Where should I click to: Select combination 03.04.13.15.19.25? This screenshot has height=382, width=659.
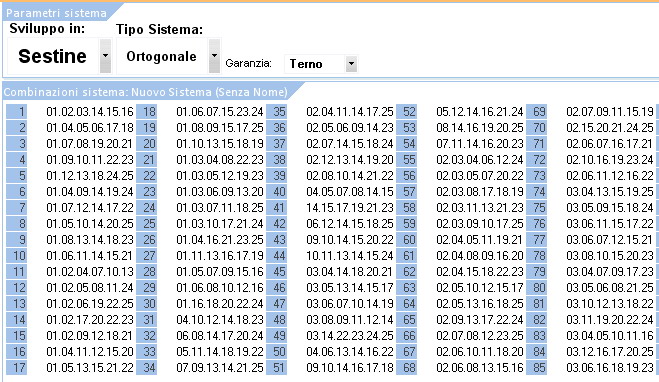pos(610,192)
